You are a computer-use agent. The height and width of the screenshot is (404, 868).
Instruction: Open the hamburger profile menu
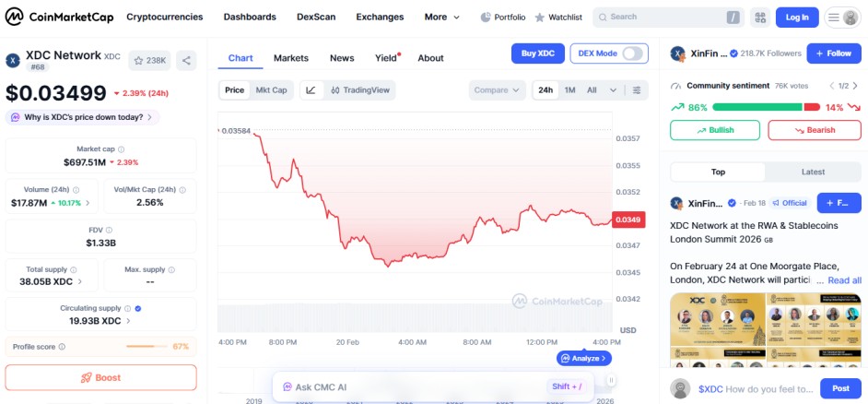(842, 18)
